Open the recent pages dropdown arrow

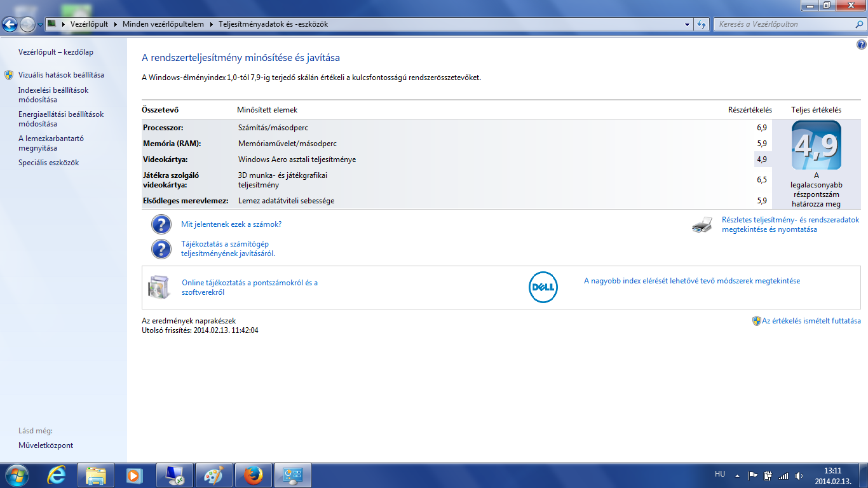tap(41, 25)
